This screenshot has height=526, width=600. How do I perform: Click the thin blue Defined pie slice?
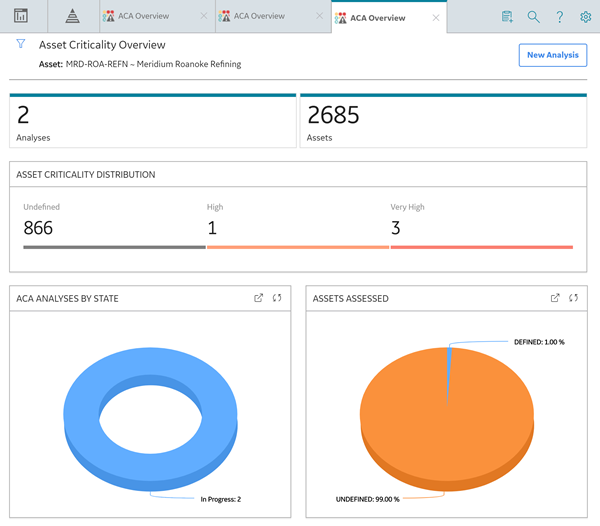(449, 367)
